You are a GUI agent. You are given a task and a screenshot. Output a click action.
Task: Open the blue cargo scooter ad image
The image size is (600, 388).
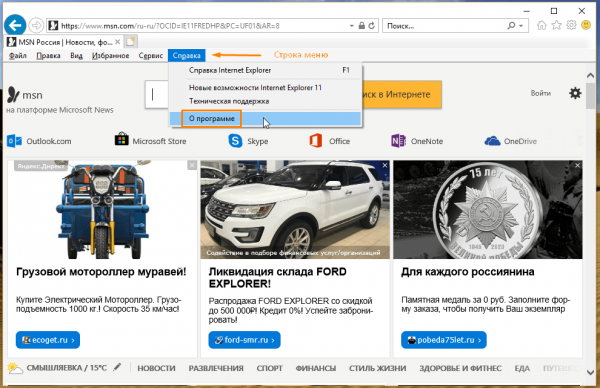tap(102, 210)
